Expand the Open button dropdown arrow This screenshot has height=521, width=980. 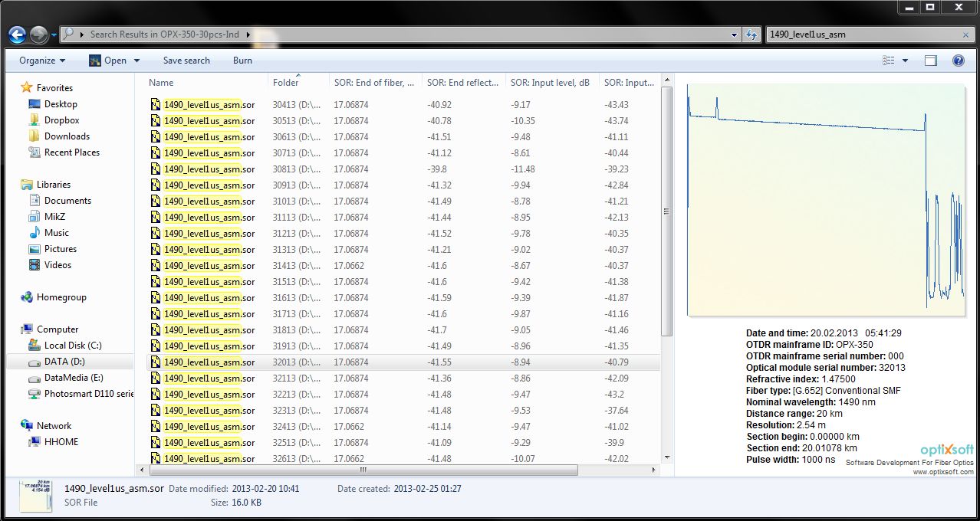point(137,61)
